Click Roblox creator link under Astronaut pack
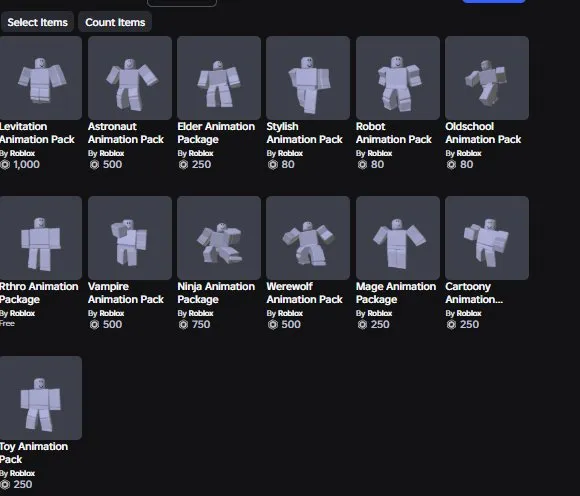Image resolution: width=580 pixels, height=496 pixels. [x=112, y=153]
